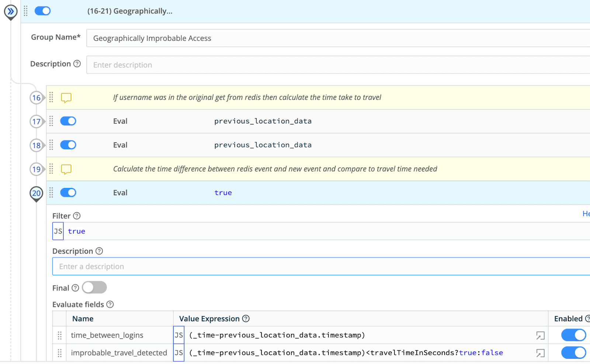Open expression editor for improbable_travel_detected

[x=540, y=353]
